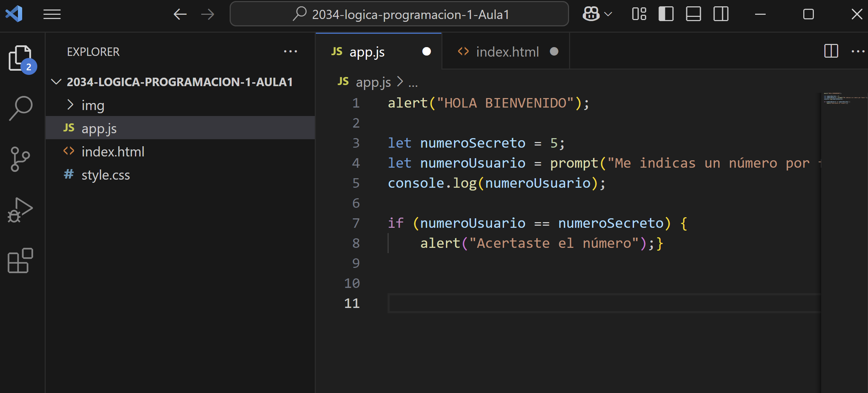The height and width of the screenshot is (393, 868).
Task: Open the Search view in activity bar
Action: [20, 109]
